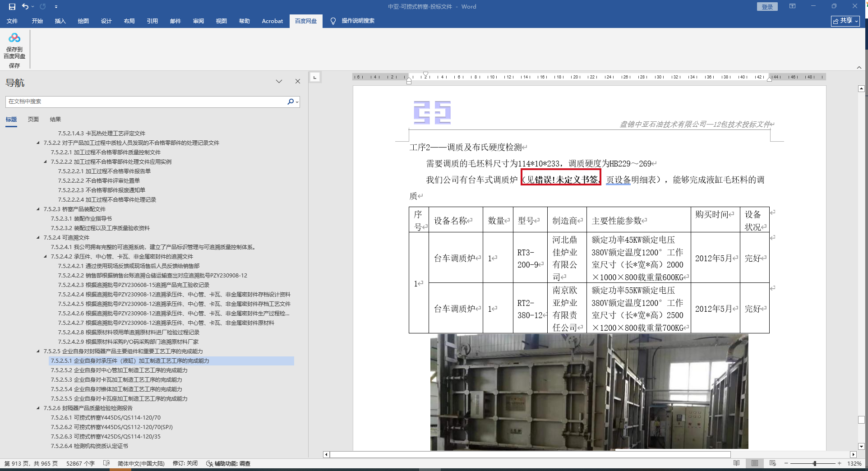Screen dimensions: 868x471
Task: Click the search magnifier in navigation pane
Action: [291, 102]
